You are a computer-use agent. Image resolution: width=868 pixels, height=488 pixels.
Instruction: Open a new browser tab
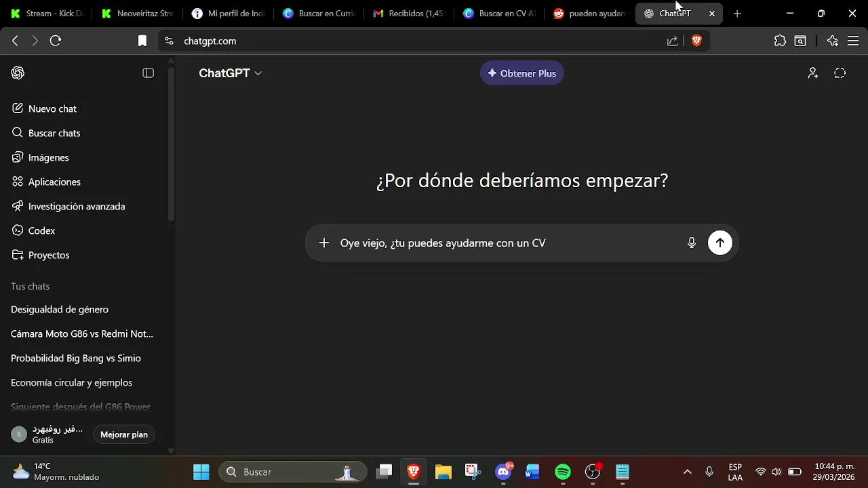[x=737, y=14]
